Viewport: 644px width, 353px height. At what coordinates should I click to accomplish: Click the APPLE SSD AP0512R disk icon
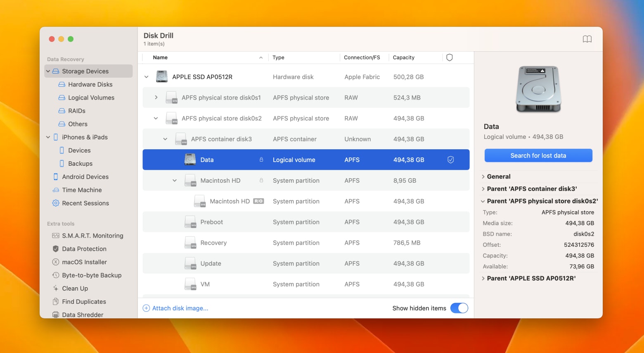[161, 76]
